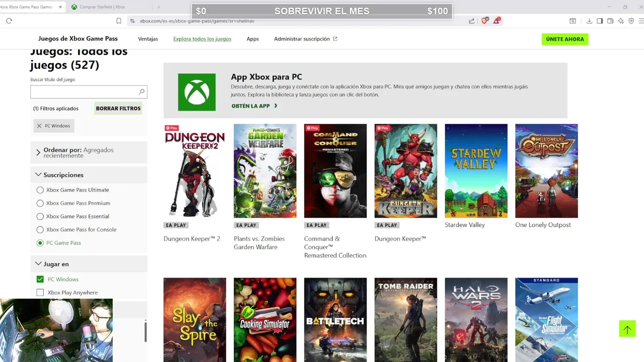Viewport: 644px width, 362px height.
Task: Select Xbox Game Pass Premium radio button
Action: pyautogui.click(x=40, y=203)
